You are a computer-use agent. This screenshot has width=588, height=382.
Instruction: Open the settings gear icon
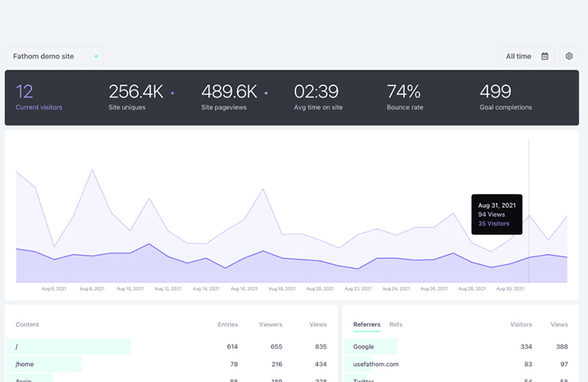click(569, 57)
